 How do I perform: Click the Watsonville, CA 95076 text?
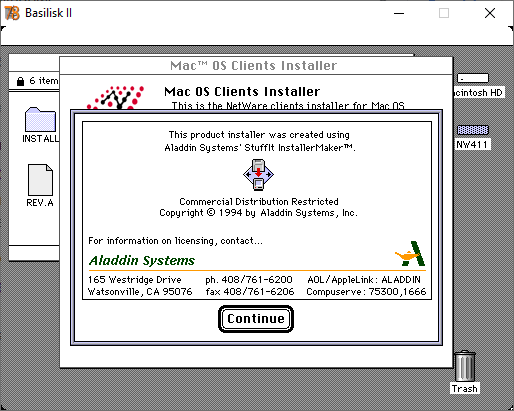(x=140, y=292)
